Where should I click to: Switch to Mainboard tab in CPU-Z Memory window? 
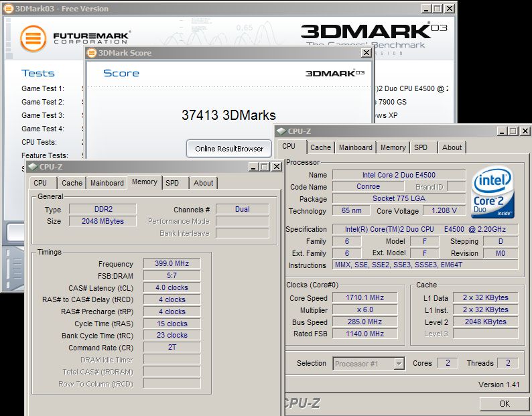(x=107, y=183)
